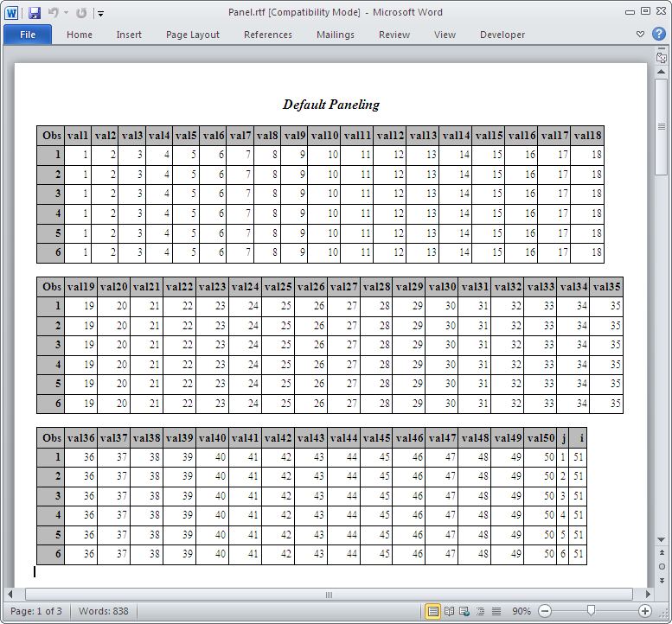Open word count via Words: 838
The width and height of the screenshot is (672, 624).
[x=103, y=611]
